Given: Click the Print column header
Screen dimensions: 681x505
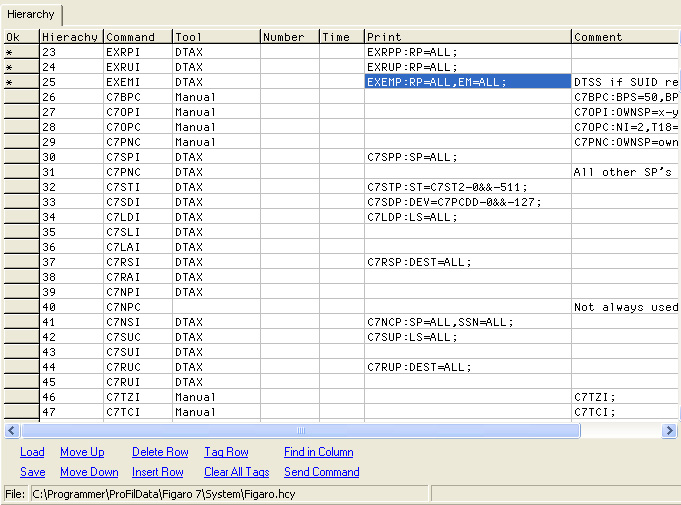Looking at the screenshot, I should tap(467, 37).
